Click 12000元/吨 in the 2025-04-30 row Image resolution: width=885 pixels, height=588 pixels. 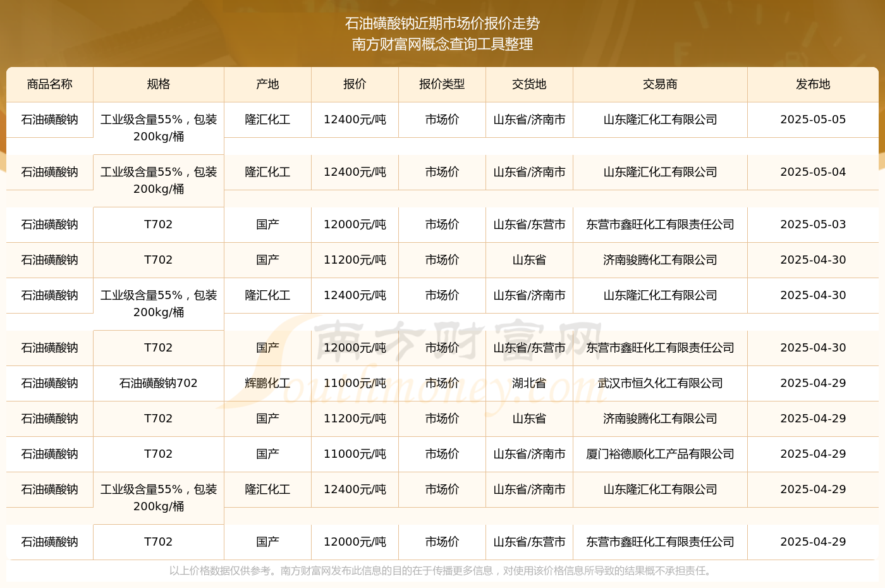pyautogui.click(x=355, y=348)
